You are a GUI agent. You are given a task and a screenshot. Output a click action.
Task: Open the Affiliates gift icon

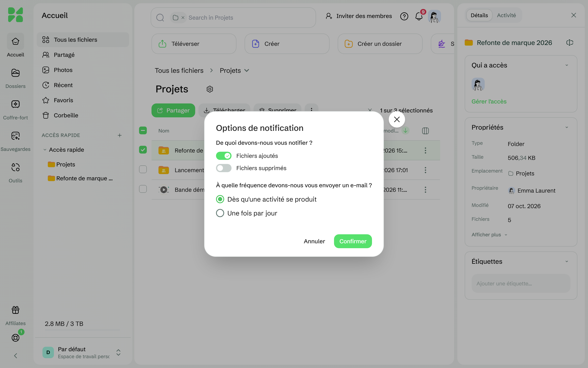(15, 310)
